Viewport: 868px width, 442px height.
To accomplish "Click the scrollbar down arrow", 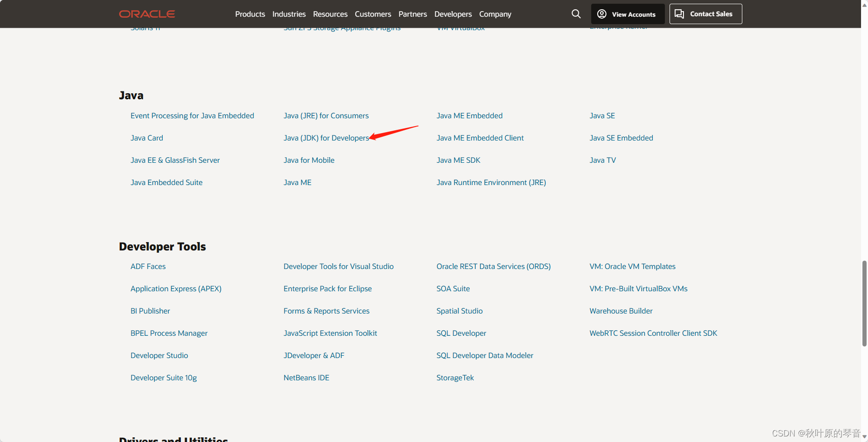I will [x=864, y=436].
